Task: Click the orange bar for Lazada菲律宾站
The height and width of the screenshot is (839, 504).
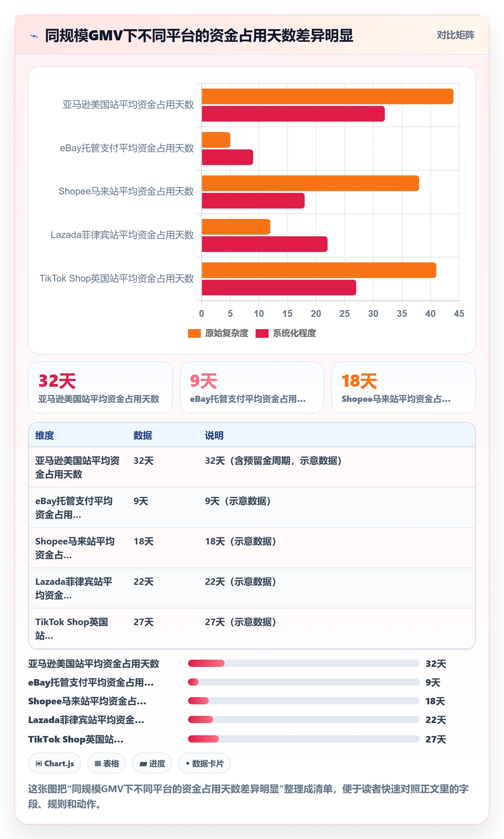Action: (x=236, y=227)
